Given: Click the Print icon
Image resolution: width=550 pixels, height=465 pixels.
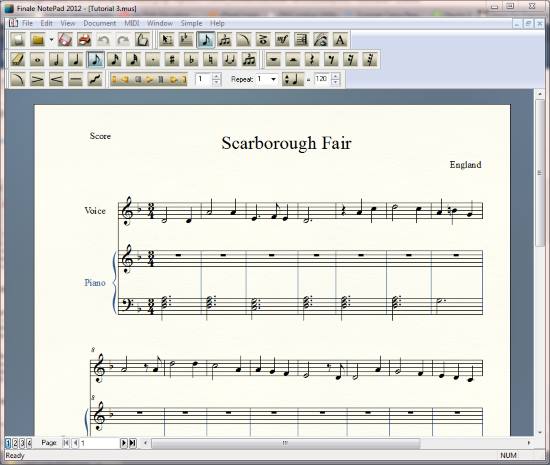Looking at the screenshot, I should pyautogui.click(x=84, y=40).
